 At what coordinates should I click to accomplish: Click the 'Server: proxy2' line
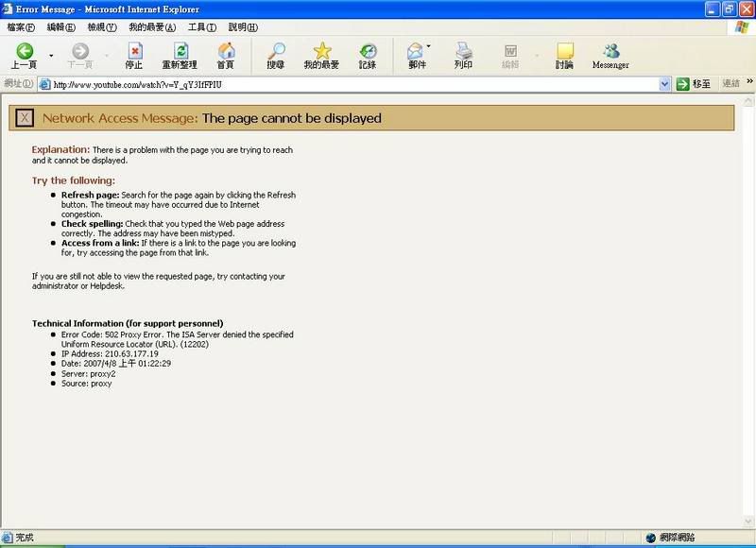tap(88, 374)
